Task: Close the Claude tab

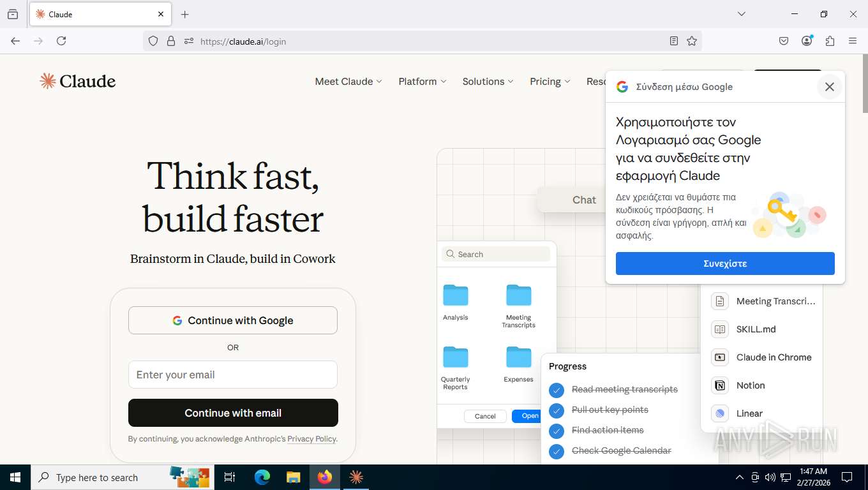Action: click(x=161, y=14)
